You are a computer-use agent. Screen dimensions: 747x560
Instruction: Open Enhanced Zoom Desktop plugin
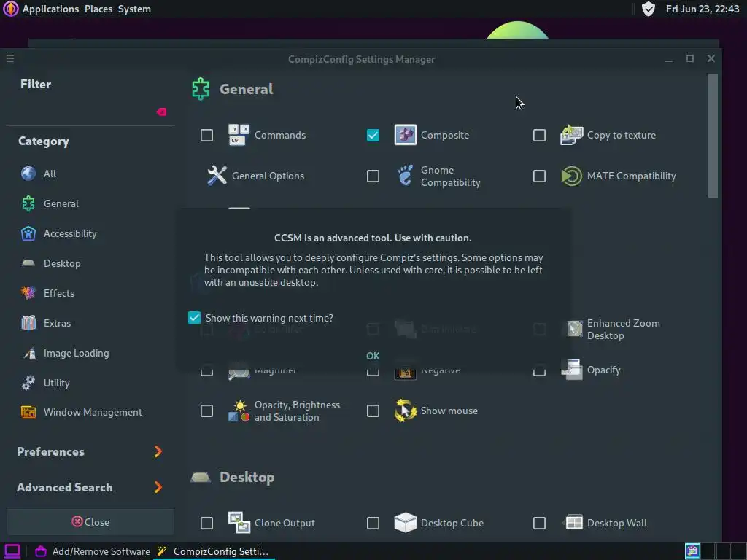pyautogui.click(x=623, y=330)
